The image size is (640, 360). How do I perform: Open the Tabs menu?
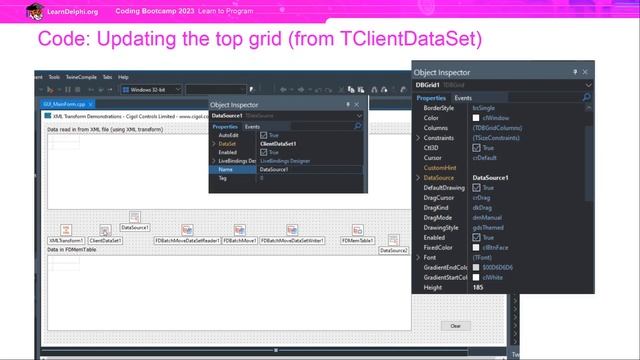(x=107, y=77)
